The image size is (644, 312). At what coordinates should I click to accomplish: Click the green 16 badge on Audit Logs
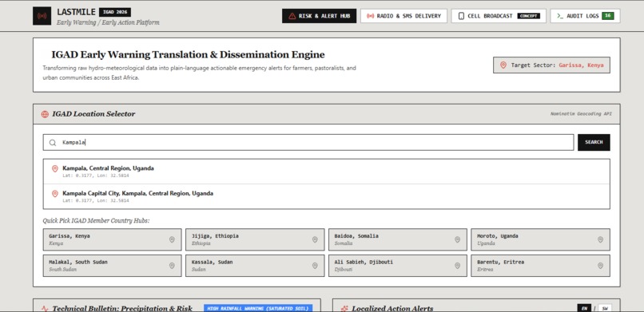pos(608,16)
